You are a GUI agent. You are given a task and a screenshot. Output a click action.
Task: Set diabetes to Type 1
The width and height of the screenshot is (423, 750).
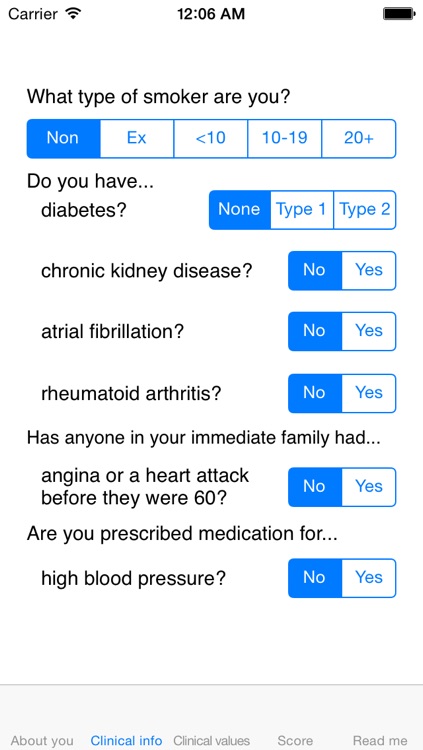click(x=302, y=210)
